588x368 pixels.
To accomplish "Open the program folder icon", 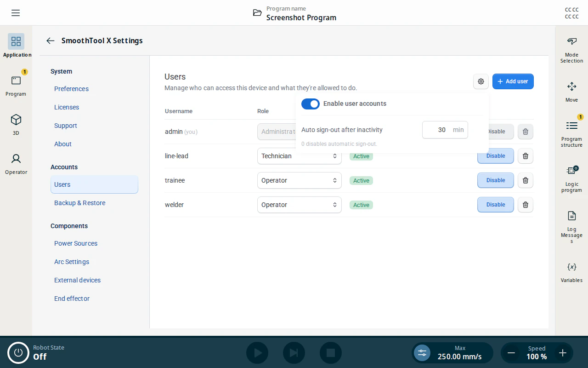I will 257,13.
